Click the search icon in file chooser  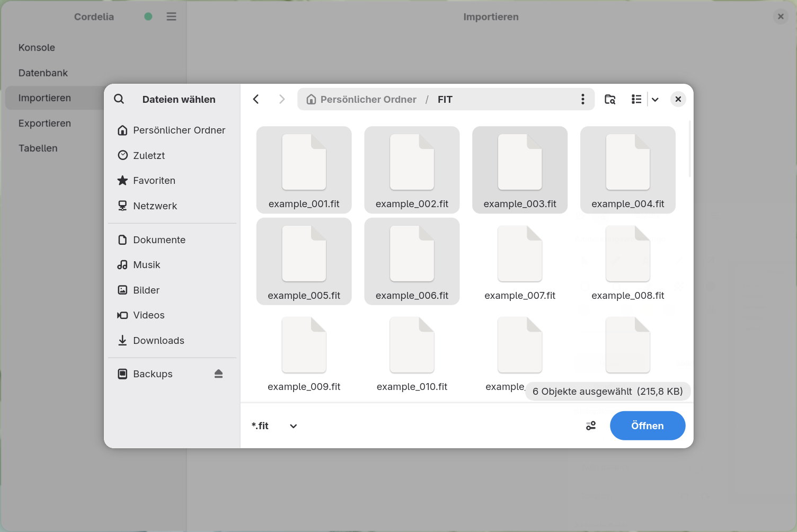pyautogui.click(x=119, y=99)
